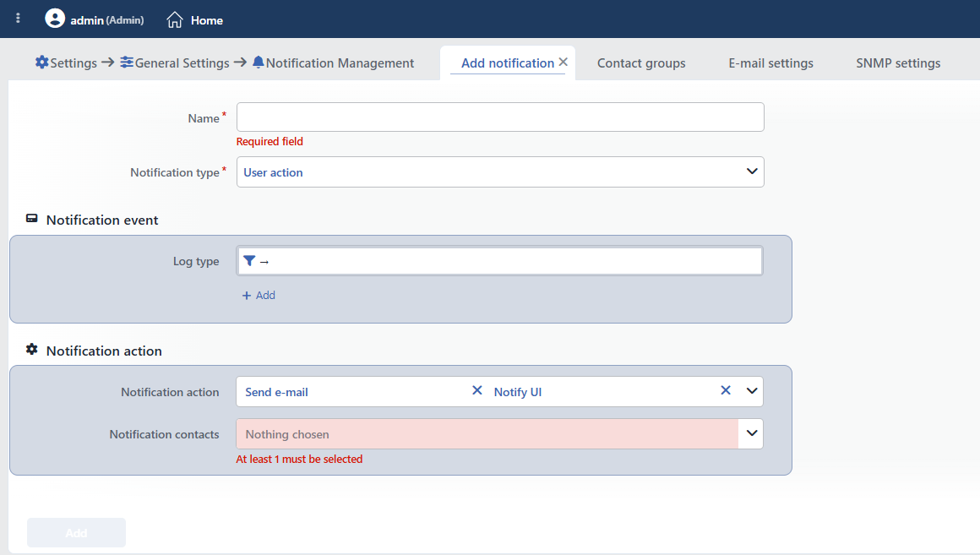Viewport: 980px width, 555px height.
Task: Click the admin user avatar icon
Action: coord(55,19)
